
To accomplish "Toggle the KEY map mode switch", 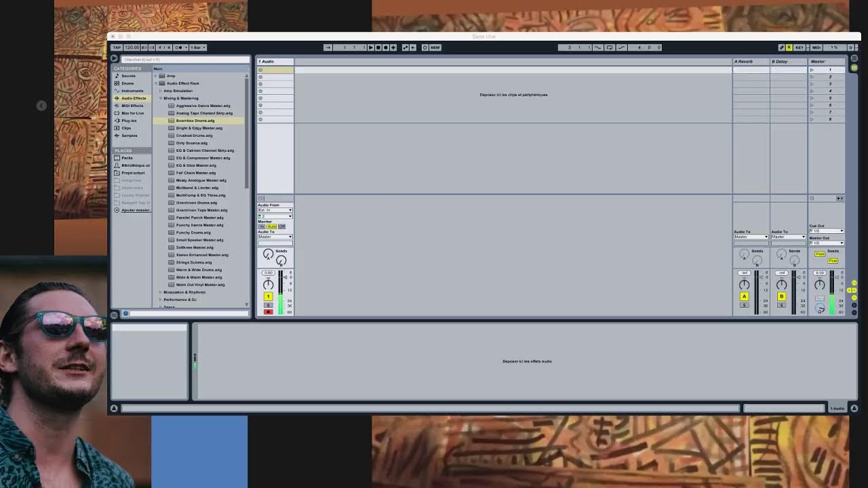I will 799,47.
